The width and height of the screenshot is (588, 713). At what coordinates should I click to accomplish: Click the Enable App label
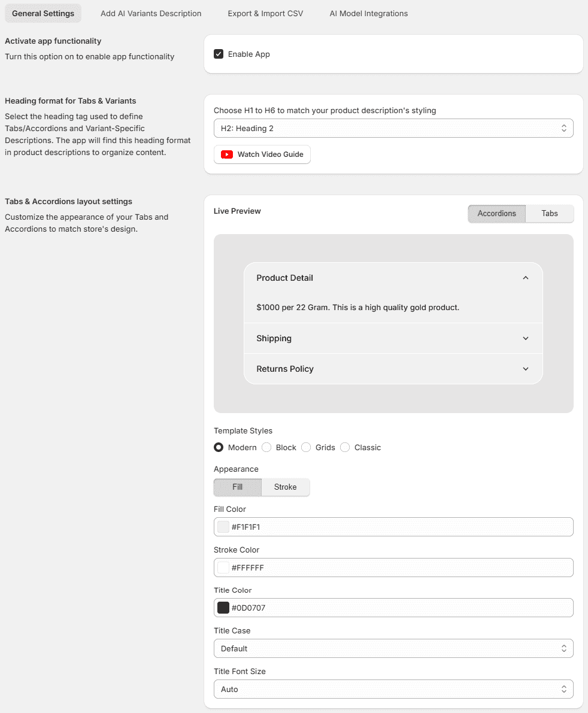[248, 54]
